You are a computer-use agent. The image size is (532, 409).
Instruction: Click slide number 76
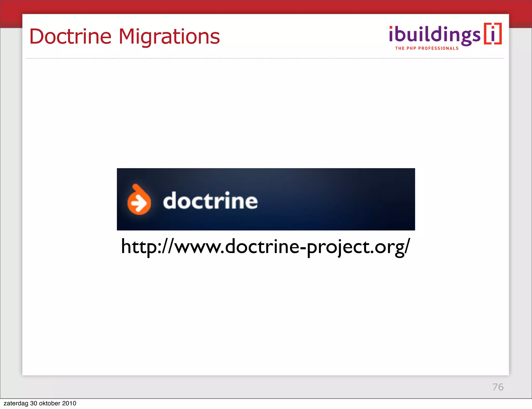498,387
